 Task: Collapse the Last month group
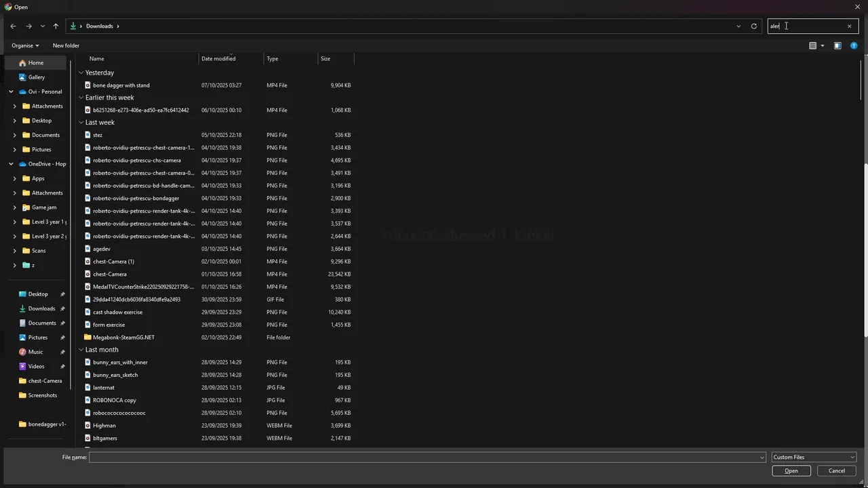click(81, 350)
